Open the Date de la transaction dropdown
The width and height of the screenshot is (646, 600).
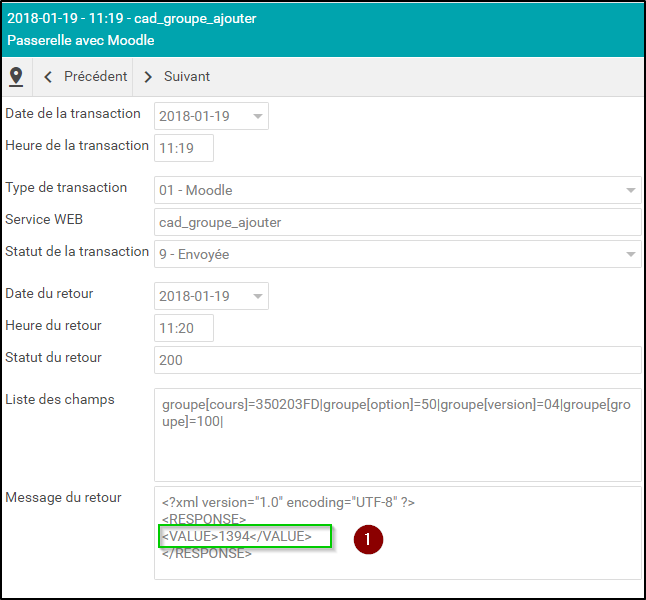259,117
